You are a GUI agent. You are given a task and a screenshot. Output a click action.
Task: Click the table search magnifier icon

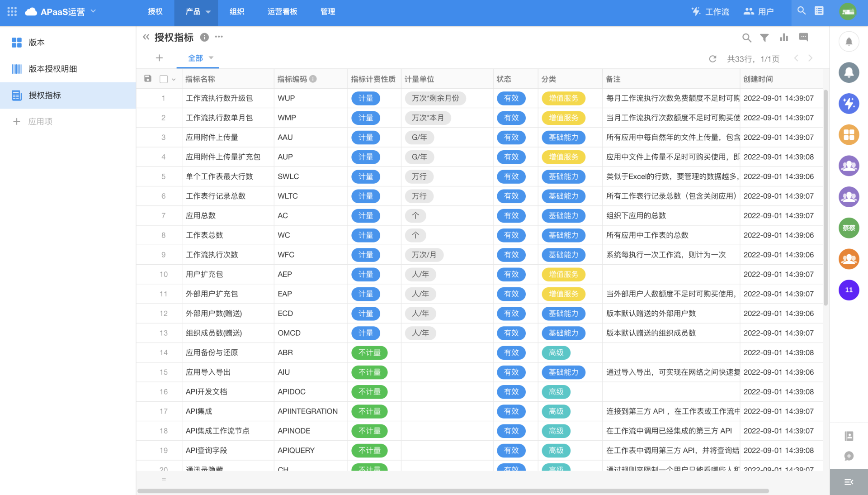coord(746,38)
